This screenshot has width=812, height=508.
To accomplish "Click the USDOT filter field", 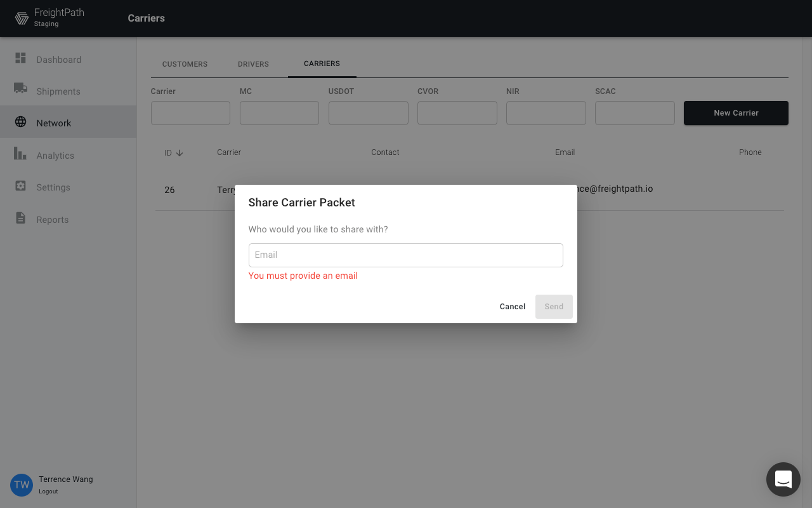I will click(x=368, y=113).
